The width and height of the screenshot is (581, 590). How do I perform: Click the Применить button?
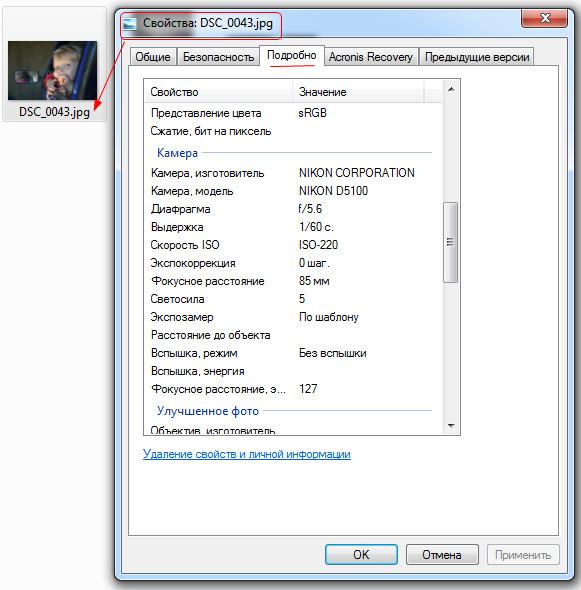523,554
